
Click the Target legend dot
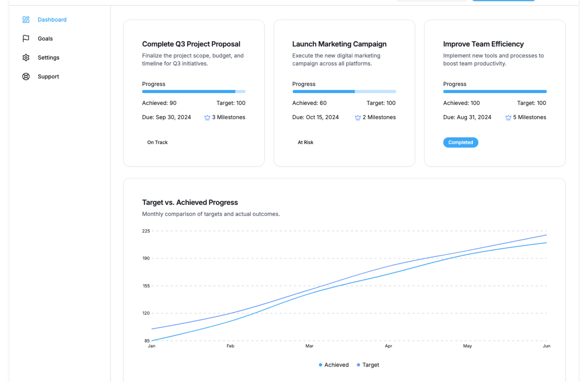(358, 365)
